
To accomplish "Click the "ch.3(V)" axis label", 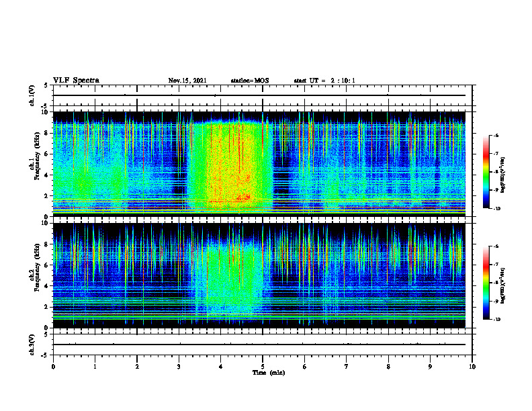I will tap(32, 345).
